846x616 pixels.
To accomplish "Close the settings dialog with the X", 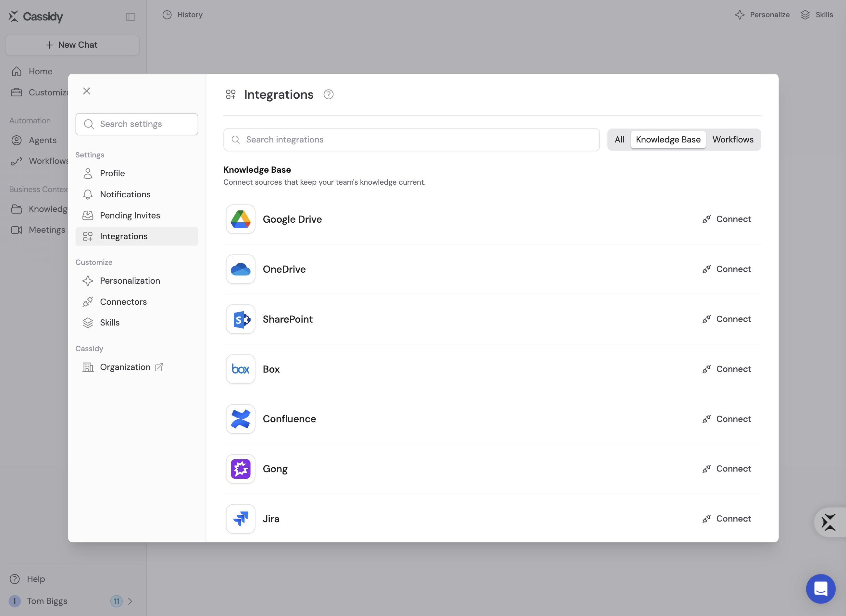I will 87,91.
